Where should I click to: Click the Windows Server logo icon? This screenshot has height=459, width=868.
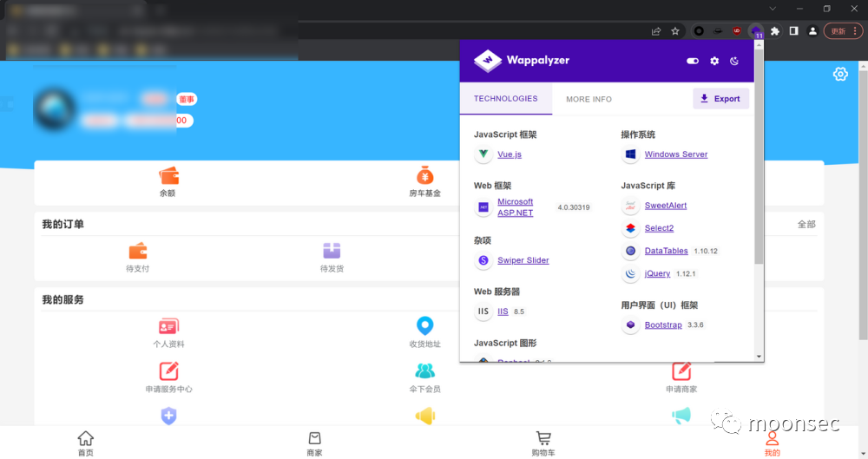[630, 154]
